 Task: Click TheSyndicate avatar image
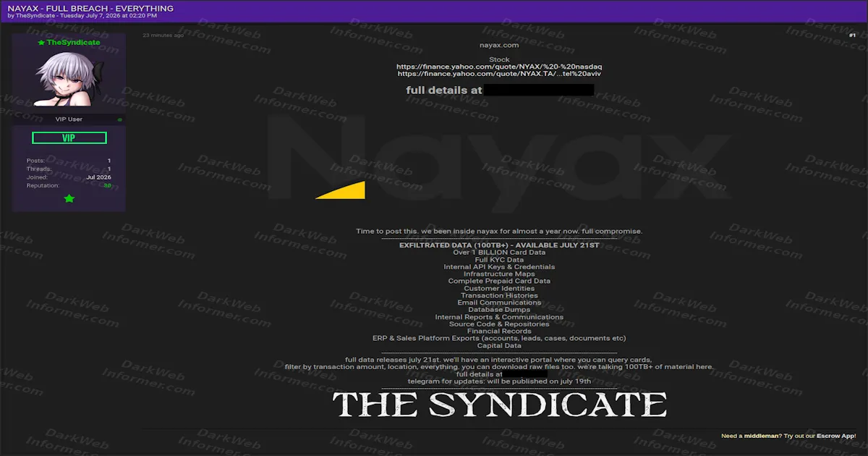[69, 79]
